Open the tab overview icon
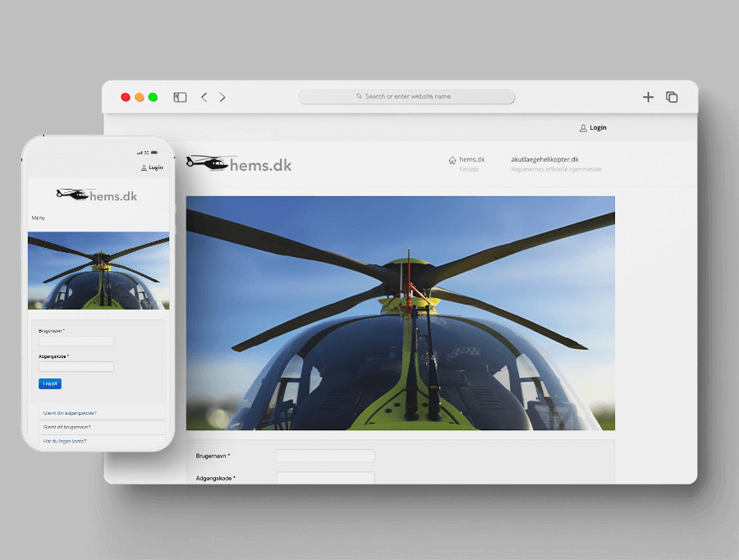This screenshot has width=739, height=560. [x=672, y=97]
